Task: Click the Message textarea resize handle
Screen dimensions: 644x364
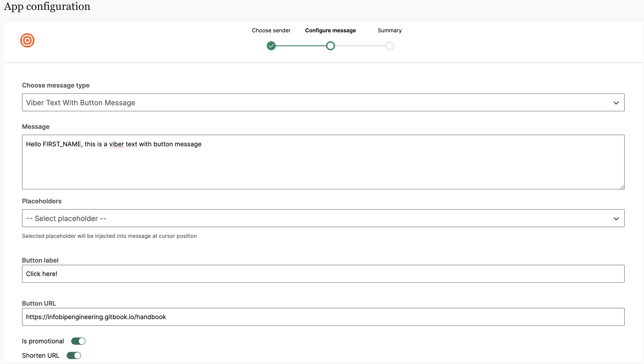Action: [622, 187]
